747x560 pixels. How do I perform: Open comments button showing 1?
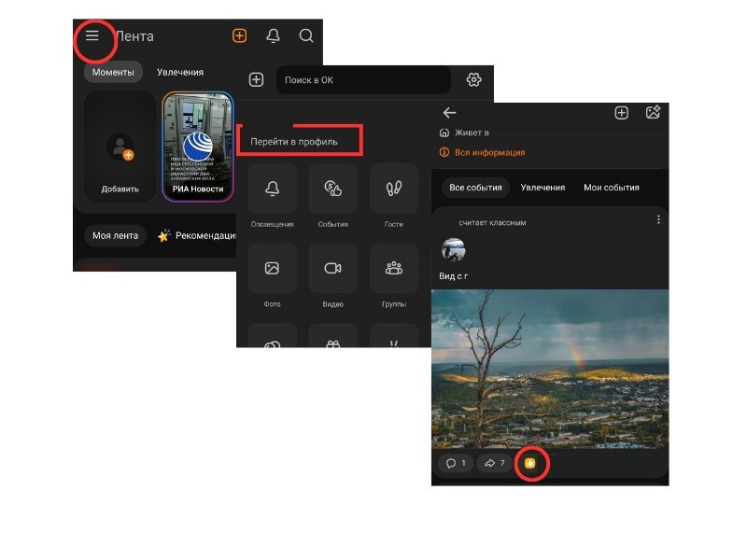tap(456, 463)
